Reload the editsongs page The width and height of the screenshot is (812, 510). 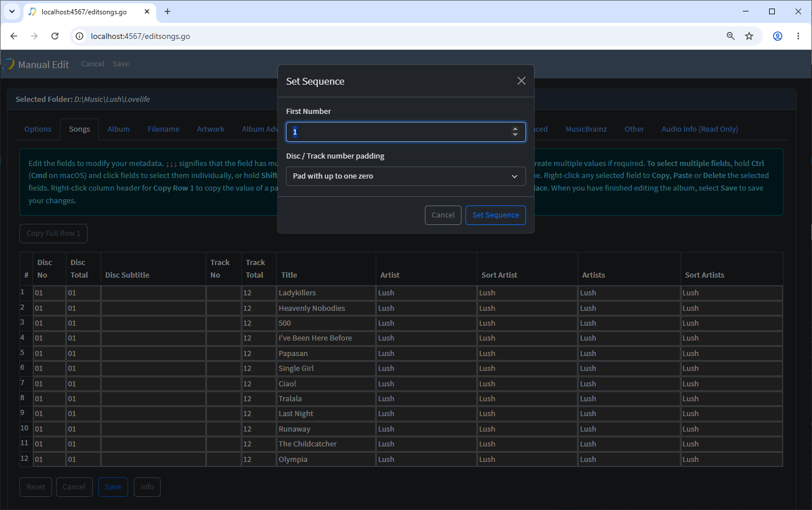click(x=55, y=36)
